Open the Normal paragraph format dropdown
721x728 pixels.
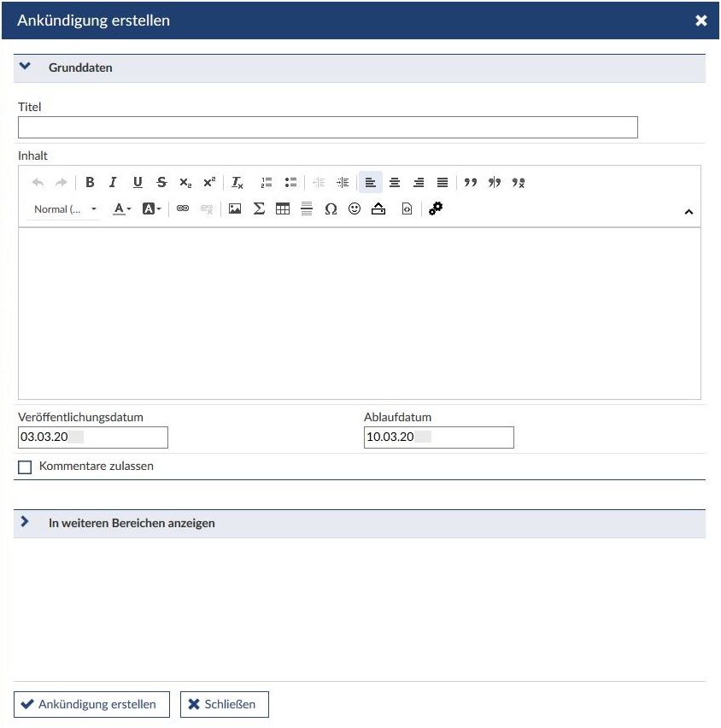click(x=65, y=209)
